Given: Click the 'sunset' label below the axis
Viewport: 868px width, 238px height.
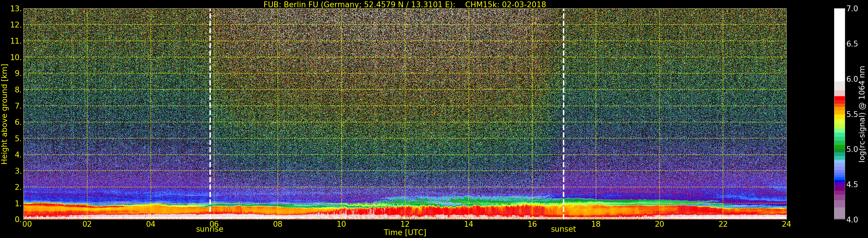Looking at the screenshot, I should pos(563,229).
